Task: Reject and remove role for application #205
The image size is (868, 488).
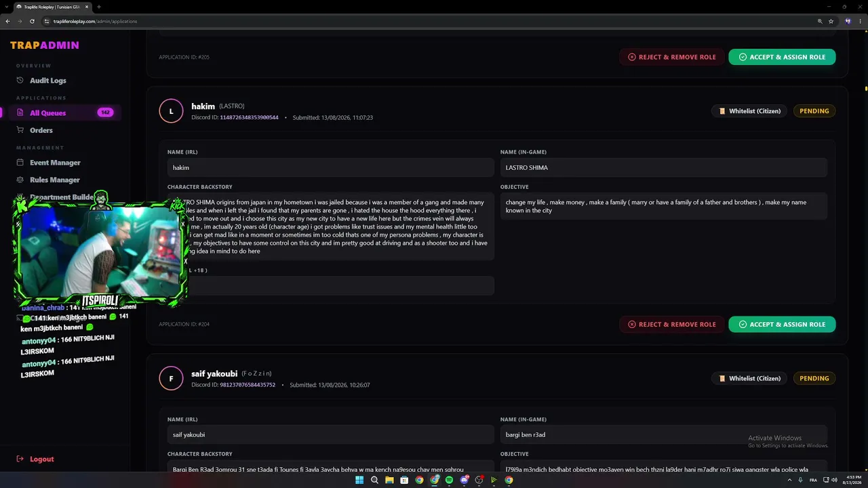Action: (x=671, y=57)
